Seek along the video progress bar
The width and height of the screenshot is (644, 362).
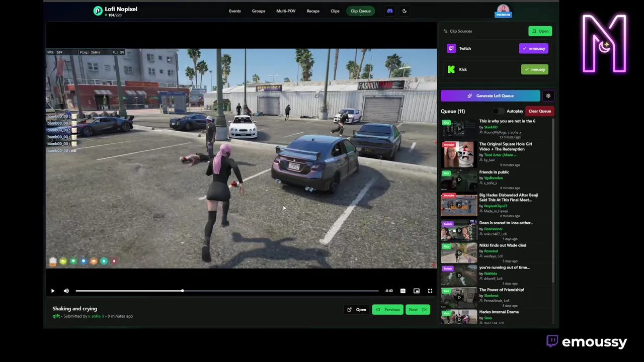click(x=227, y=291)
